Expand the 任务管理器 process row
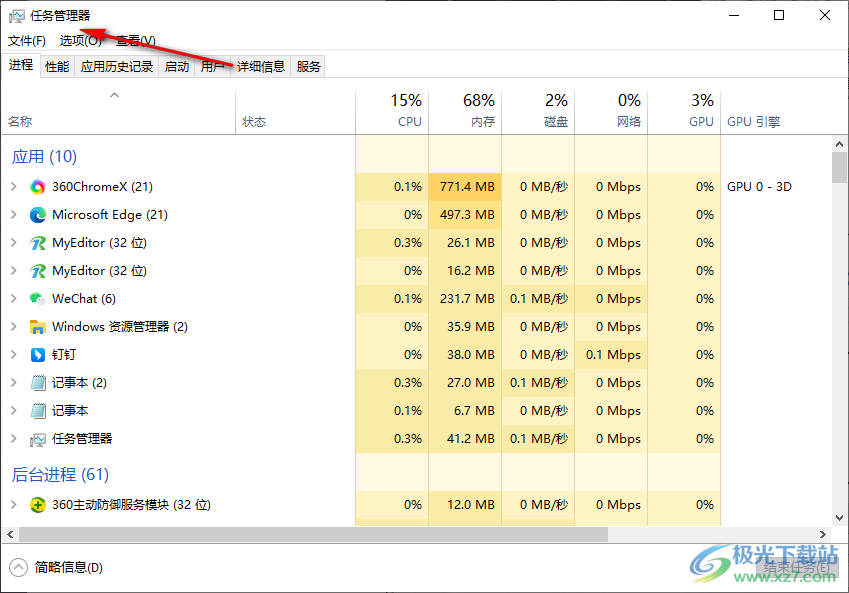Screen dimensions: 849x593 point(14,439)
